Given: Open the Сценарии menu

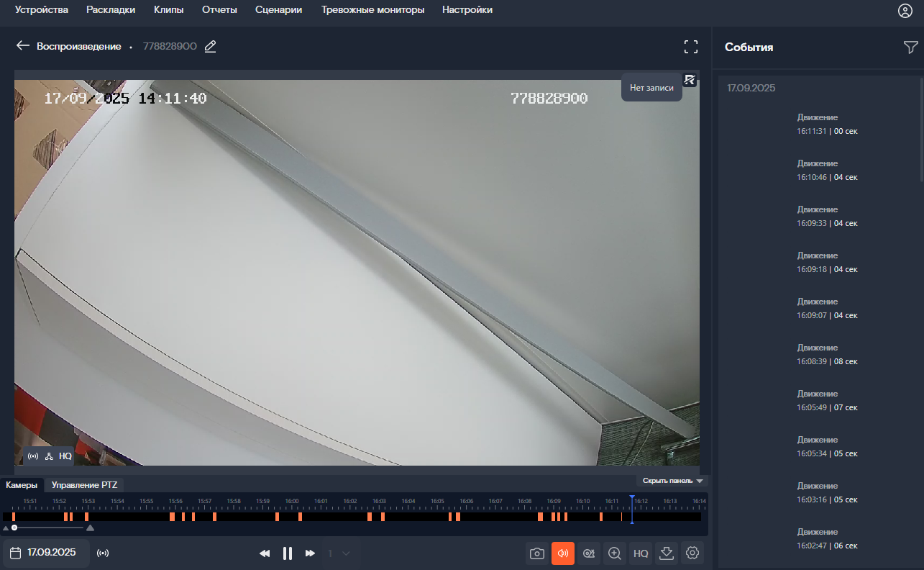Looking at the screenshot, I should pyautogui.click(x=279, y=10).
